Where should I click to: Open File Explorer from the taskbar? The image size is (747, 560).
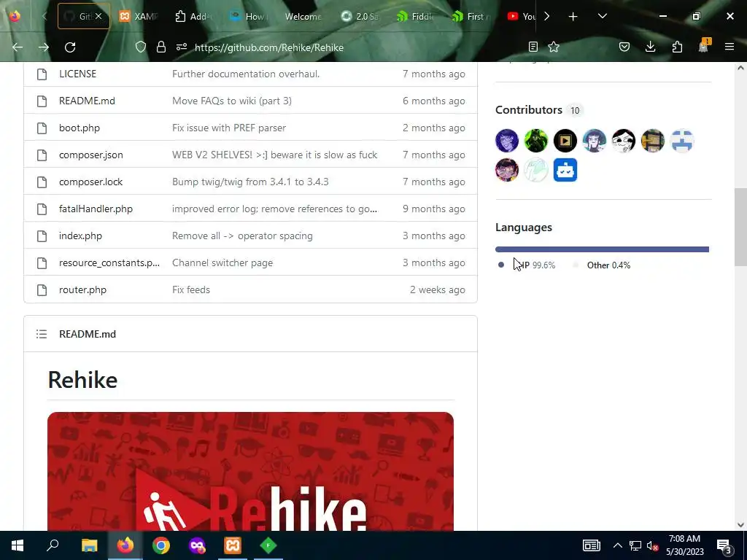89,545
